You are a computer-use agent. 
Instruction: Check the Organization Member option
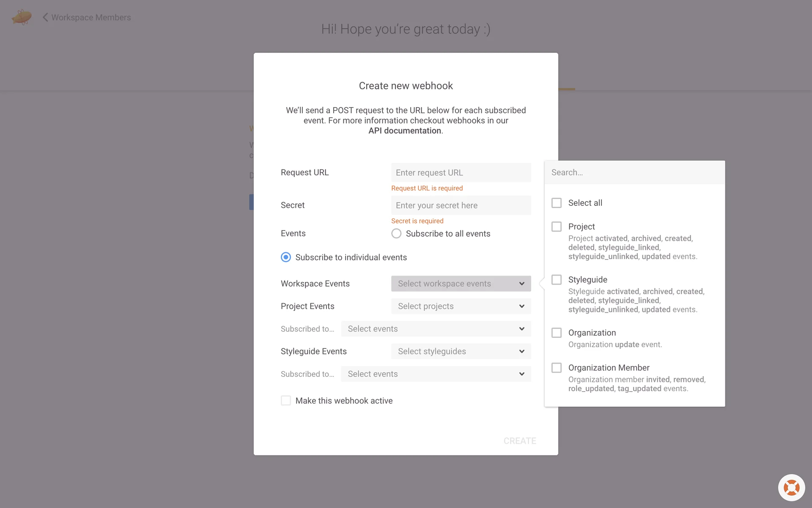click(x=557, y=368)
